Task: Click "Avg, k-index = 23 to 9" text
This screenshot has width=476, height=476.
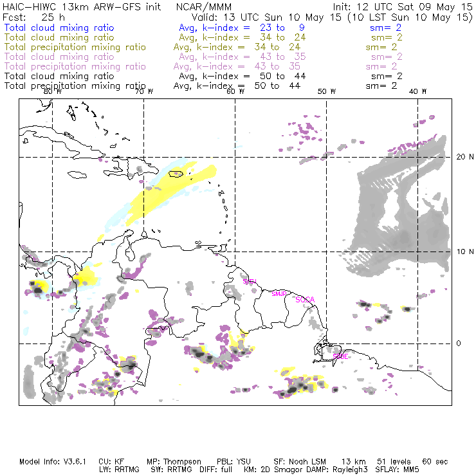Action: click(x=242, y=28)
